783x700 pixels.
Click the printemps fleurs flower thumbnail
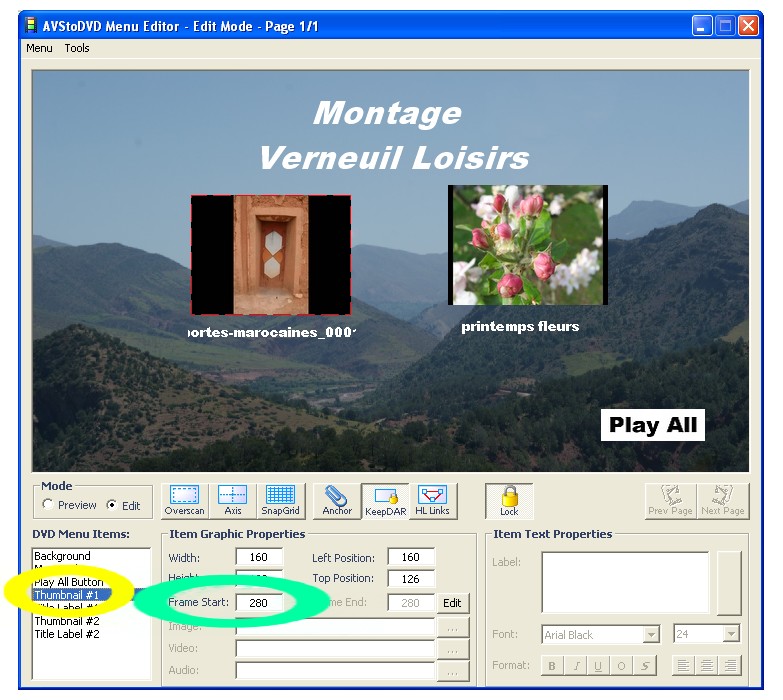pyautogui.click(x=527, y=245)
